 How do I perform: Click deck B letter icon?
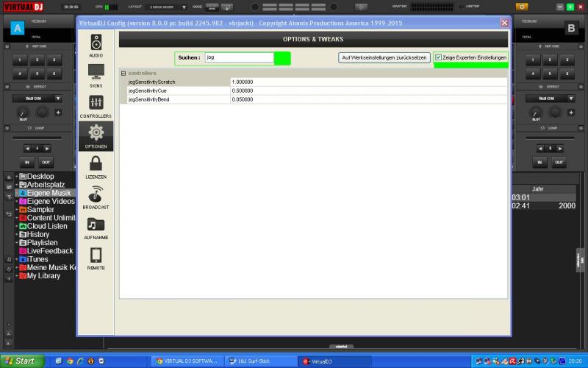click(571, 28)
